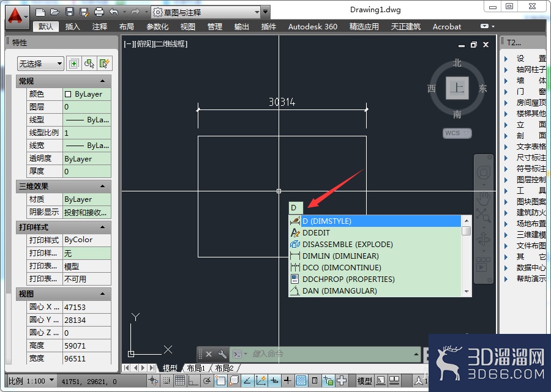Image resolution: width=551 pixels, height=392 pixels.
Task: Switch to the 布局1 layout tab
Action: pyautogui.click(x=196, y=368)
